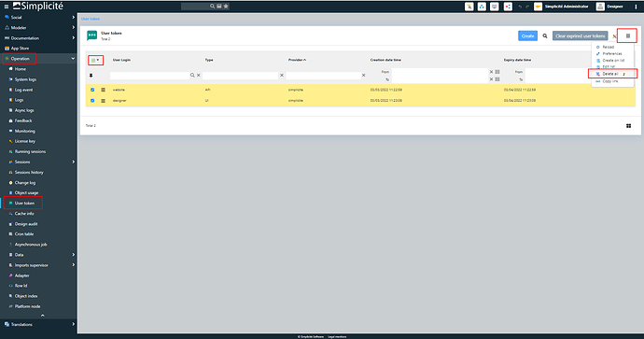644x339 pixels.
Task: Expand the Sessions submenu arrow
Action: [73, 162]
